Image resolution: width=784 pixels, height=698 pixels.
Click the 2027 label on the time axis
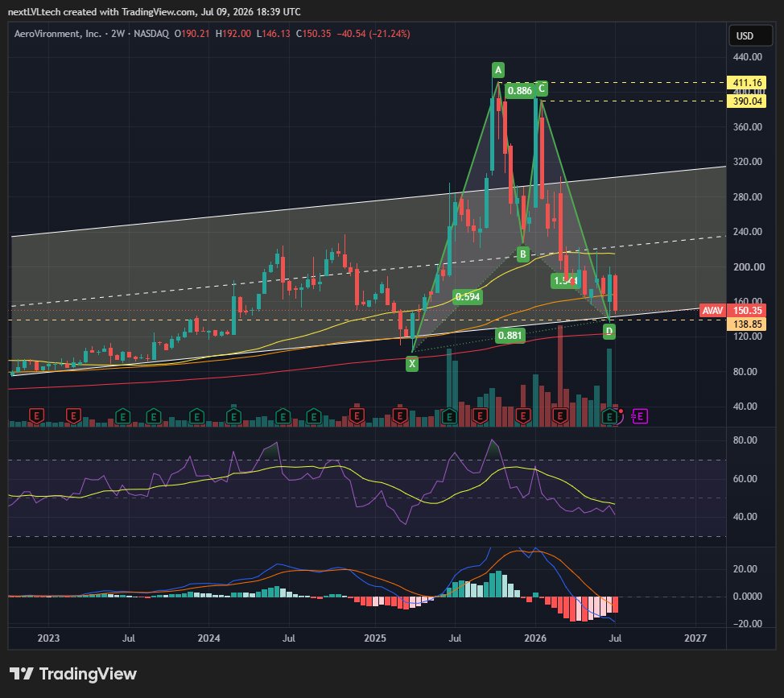[695, 638]
